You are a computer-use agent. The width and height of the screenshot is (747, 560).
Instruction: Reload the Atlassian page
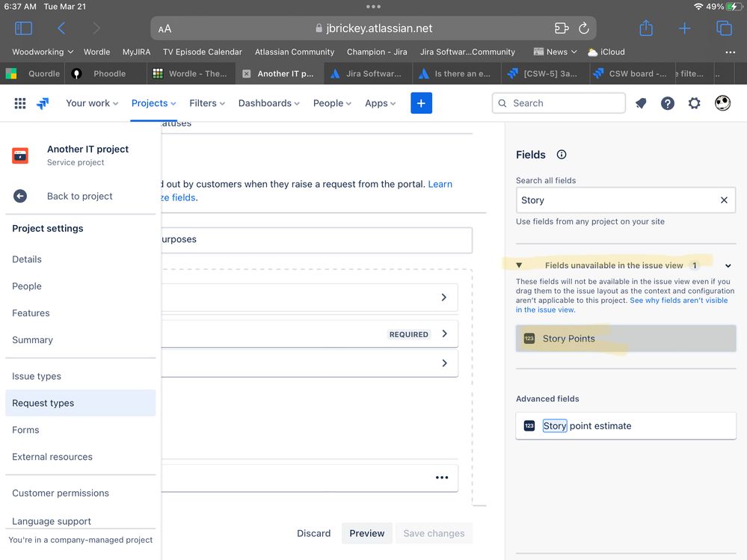[583, 28]
